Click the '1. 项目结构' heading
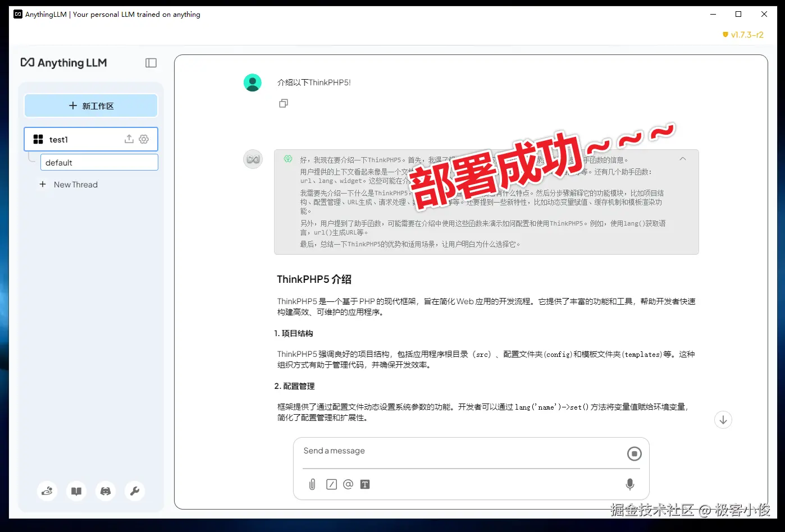The image size is (785, 532). pyautogui.click(x=294, y=333)
